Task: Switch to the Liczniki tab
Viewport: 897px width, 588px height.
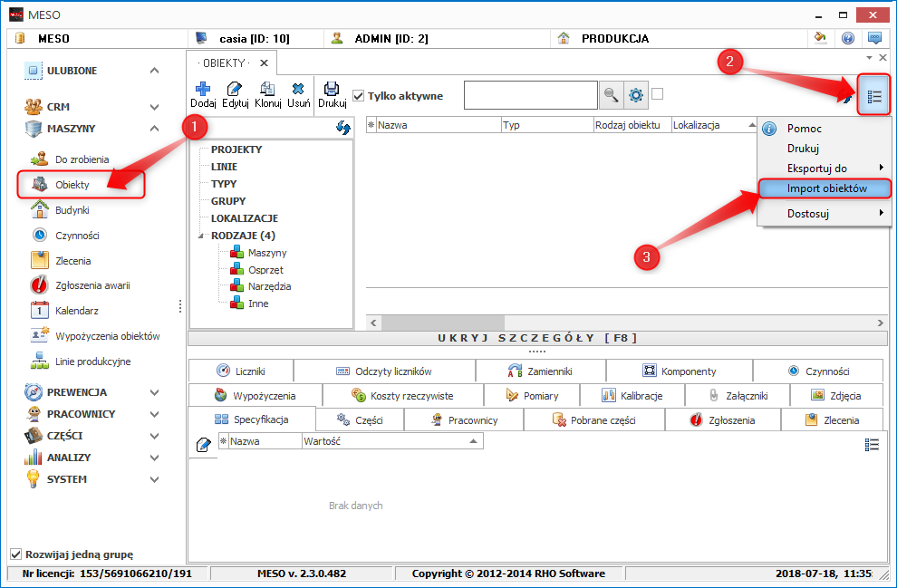Action: (x=240, y=371)
